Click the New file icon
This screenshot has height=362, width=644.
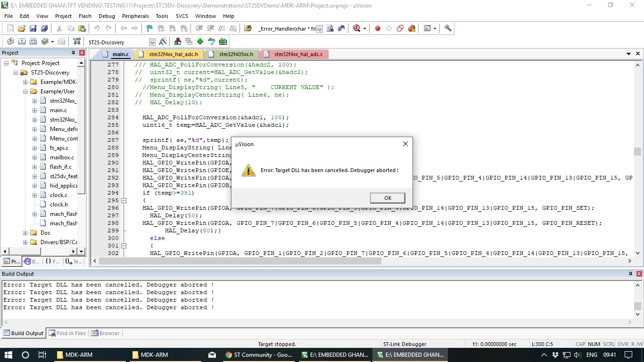(x=10, y=28)
